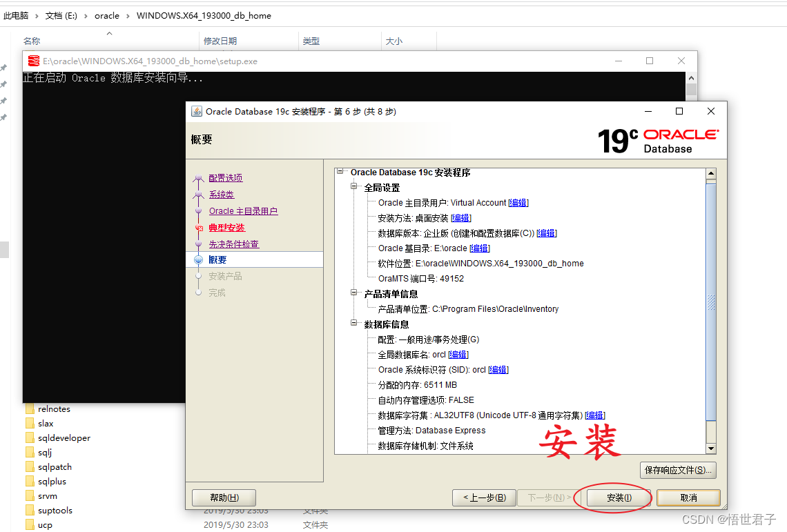Click the 概要 current step marker icon
The width and height of the screenshot is (787, 532).
click(198, 259)
